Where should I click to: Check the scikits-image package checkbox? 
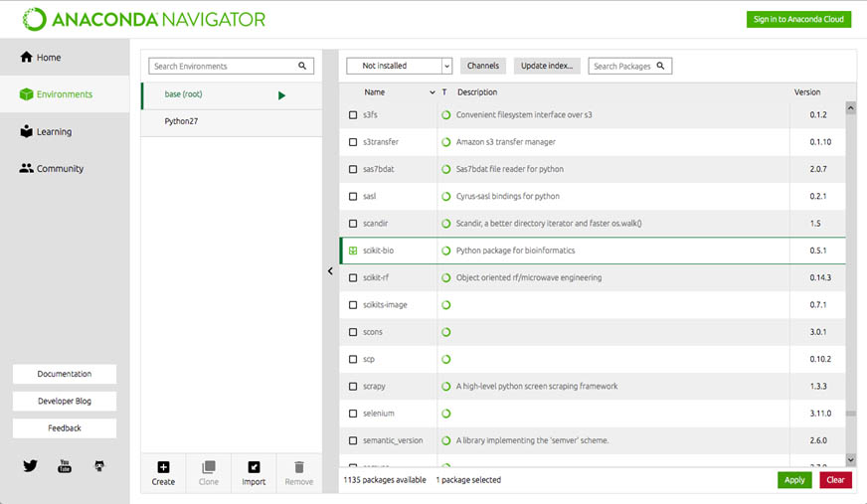[353, 305]
